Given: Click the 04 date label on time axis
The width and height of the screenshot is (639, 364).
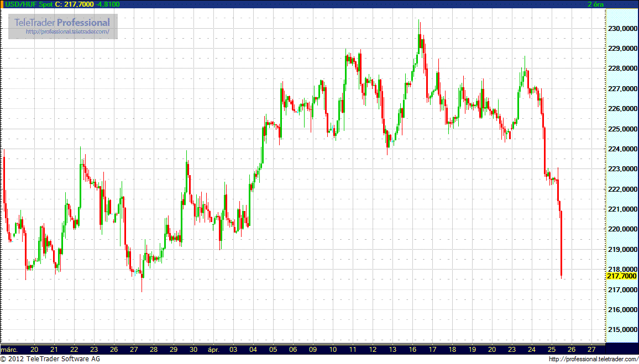Looking at the screenshot, I should click(x=253, y=349).
